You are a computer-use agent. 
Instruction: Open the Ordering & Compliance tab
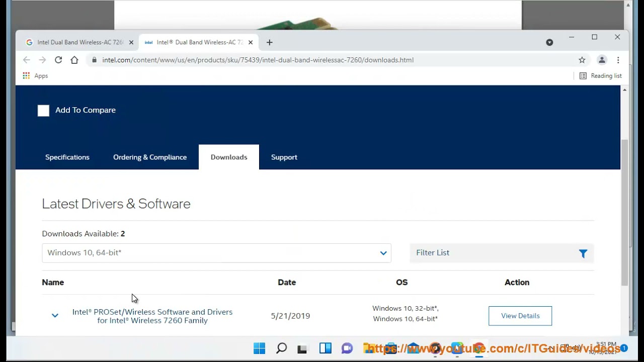150,157
